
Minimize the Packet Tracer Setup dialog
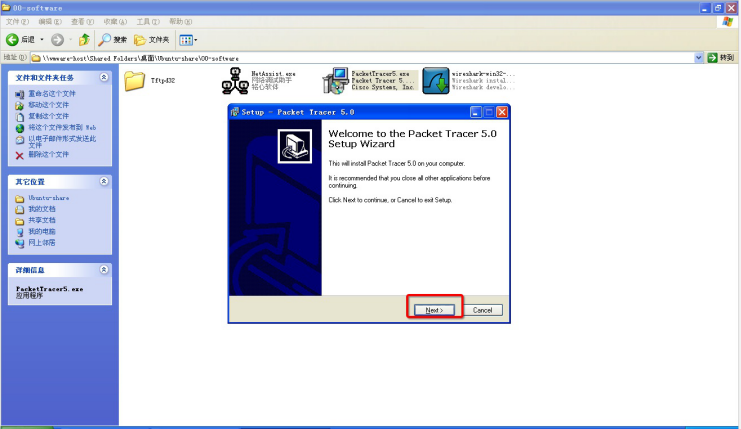tap(475, 112)
